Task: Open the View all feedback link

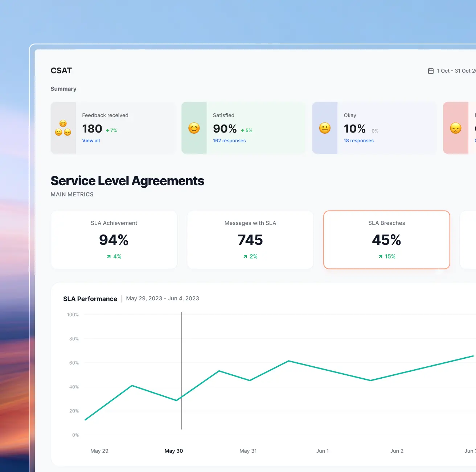Action: (91, 141)
